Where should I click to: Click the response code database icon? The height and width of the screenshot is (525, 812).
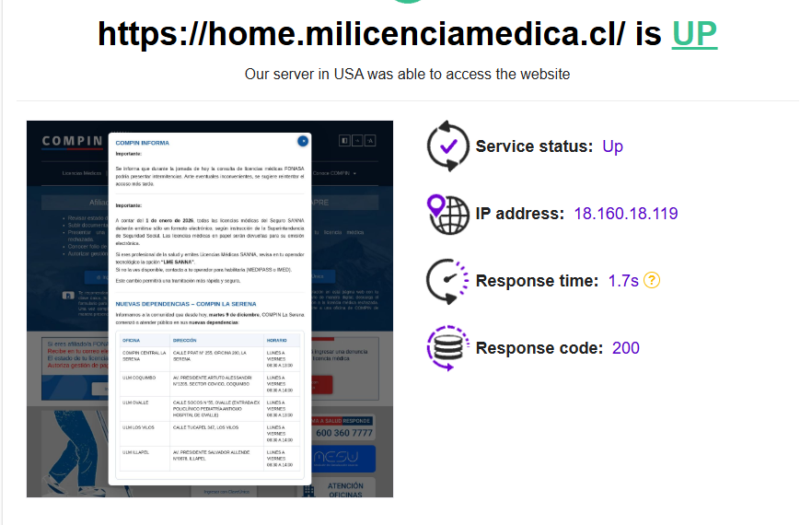tap(448, 348)
